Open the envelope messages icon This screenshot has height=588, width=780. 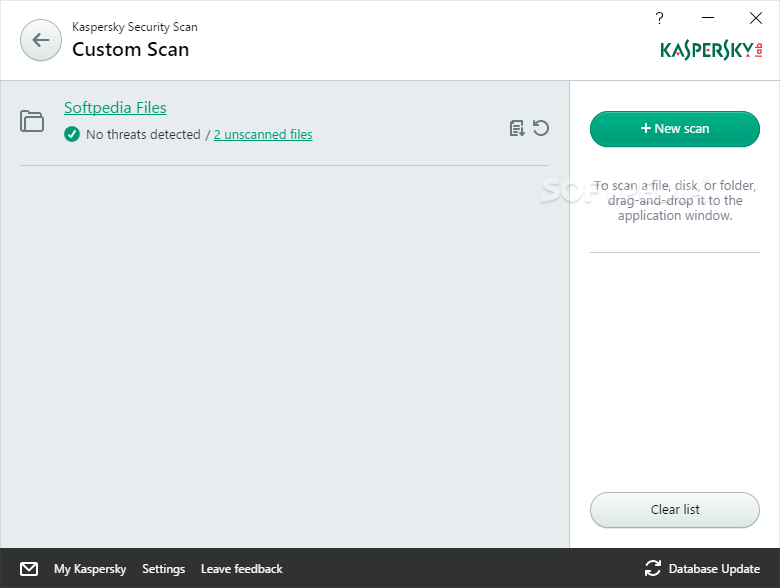pos(29,569)
